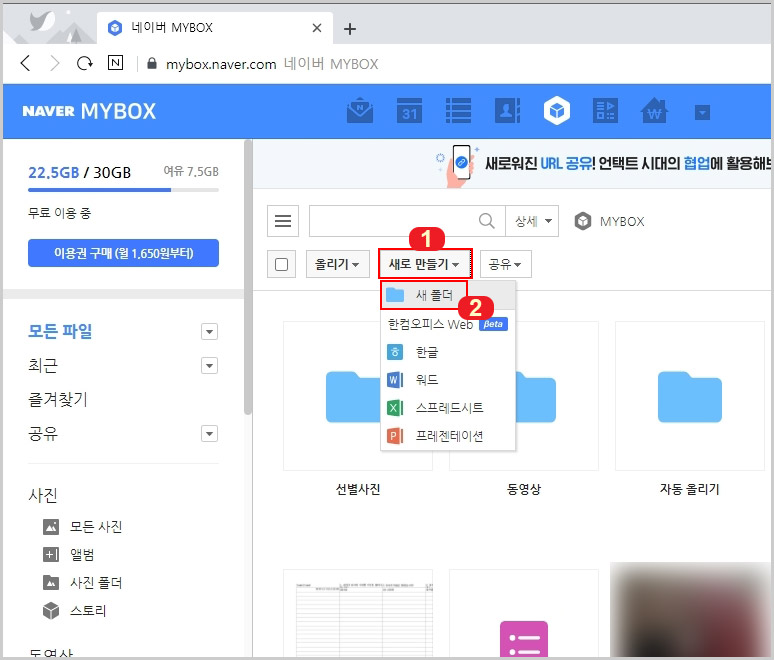Open the 상세 search dropdown

click(532, 221)
